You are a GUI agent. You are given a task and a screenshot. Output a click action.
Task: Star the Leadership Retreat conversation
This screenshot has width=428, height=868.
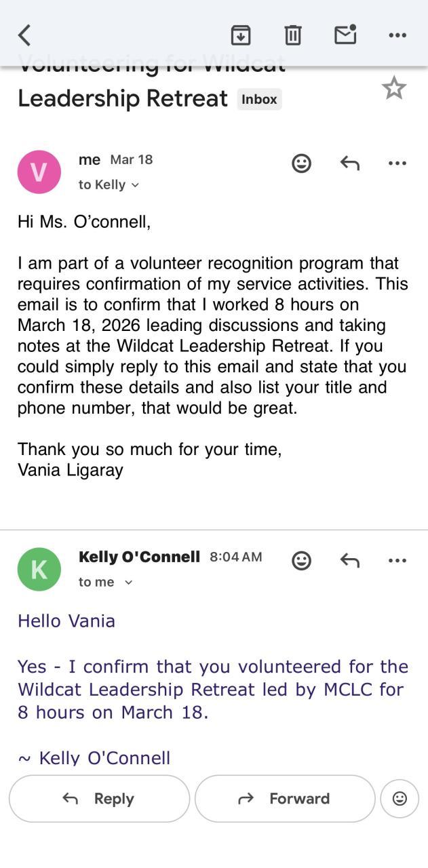(x=393, y=89)
